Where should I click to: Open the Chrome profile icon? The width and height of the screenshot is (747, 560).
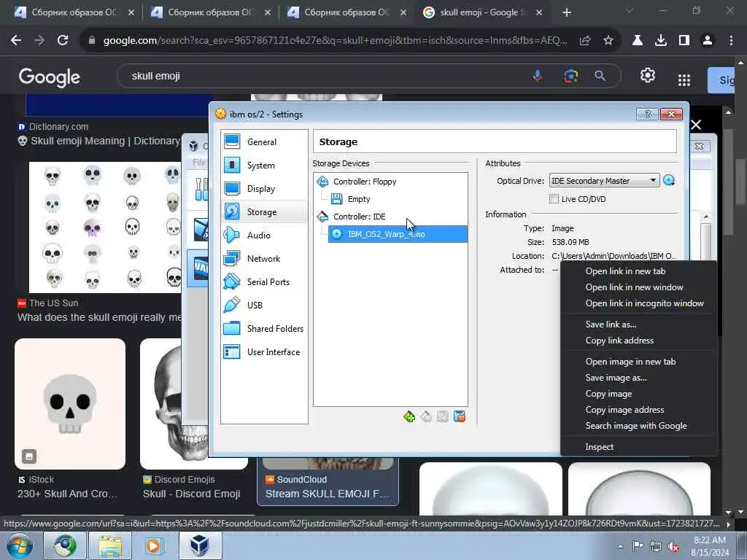[x=708, y=41]
